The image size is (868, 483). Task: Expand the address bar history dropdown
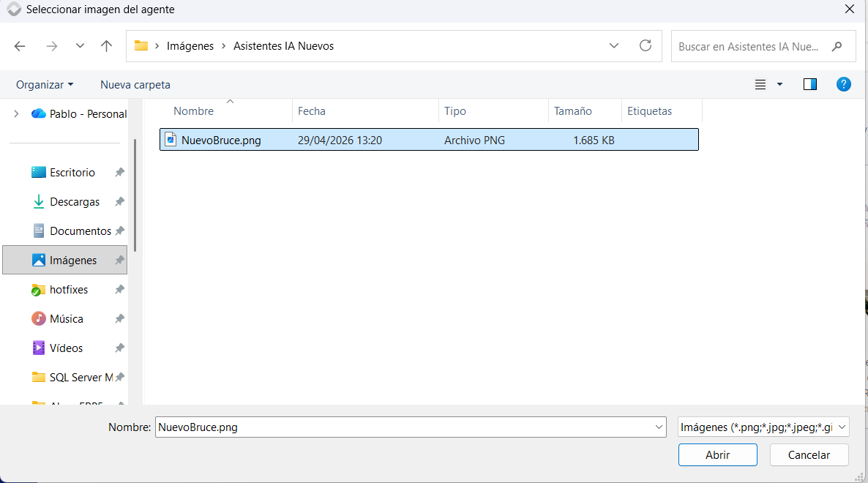[613, 46]
